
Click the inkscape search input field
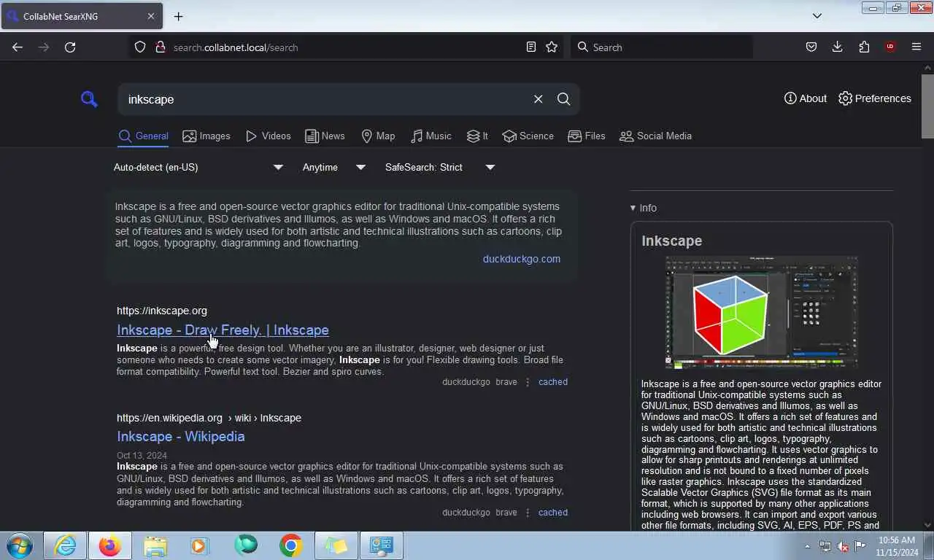pyautogui.click(x=325, y=99)
